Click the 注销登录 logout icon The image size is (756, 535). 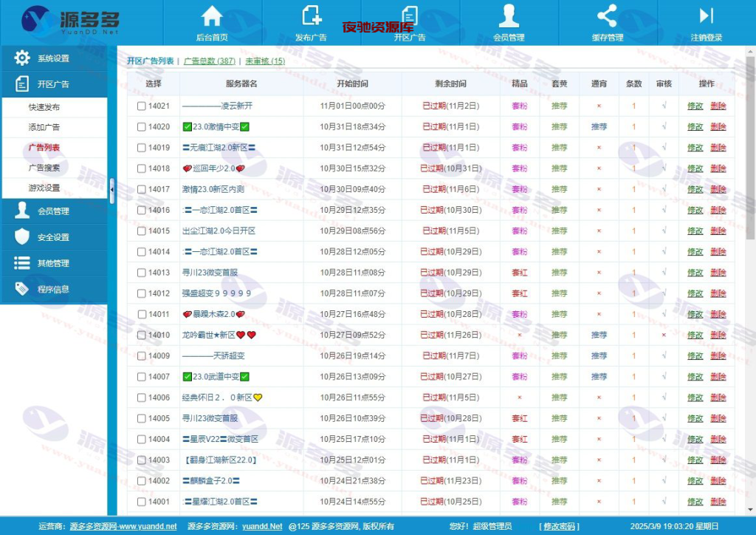pyautogui.click(x=706, y=16)
